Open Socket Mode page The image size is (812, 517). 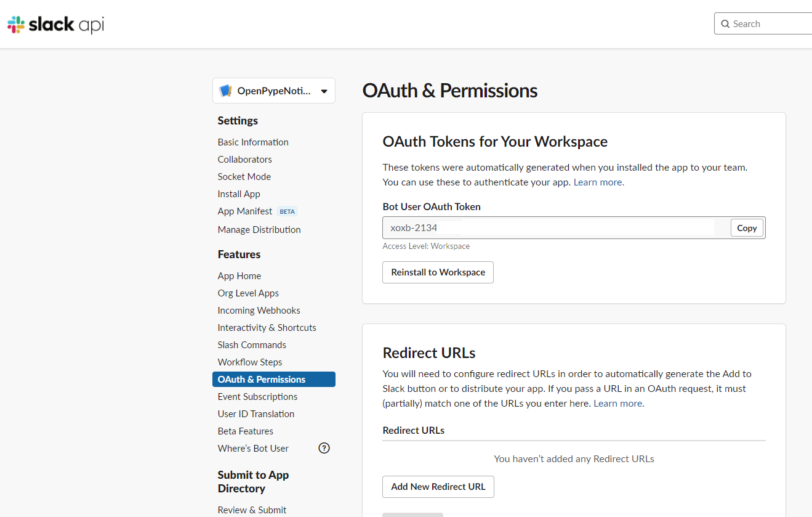244,177
